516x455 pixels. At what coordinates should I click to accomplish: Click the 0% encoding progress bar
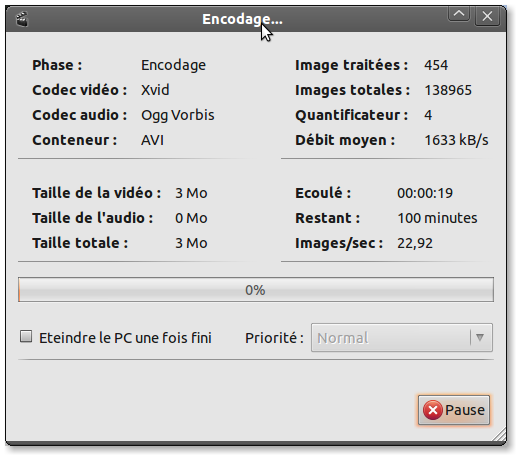click(256, 290)
